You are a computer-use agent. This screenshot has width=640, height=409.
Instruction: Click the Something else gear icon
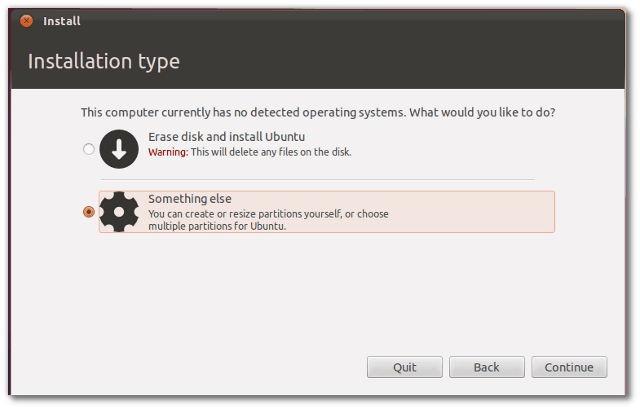119,212
